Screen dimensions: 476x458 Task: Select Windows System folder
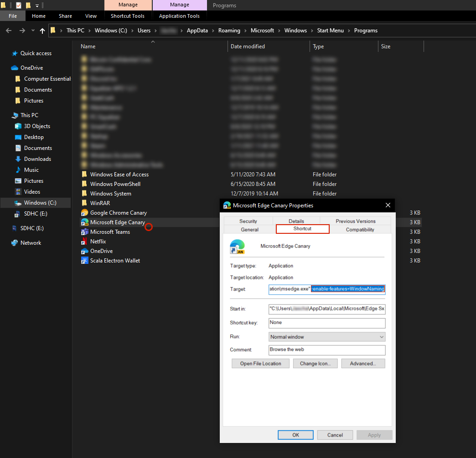click(110, 194)
